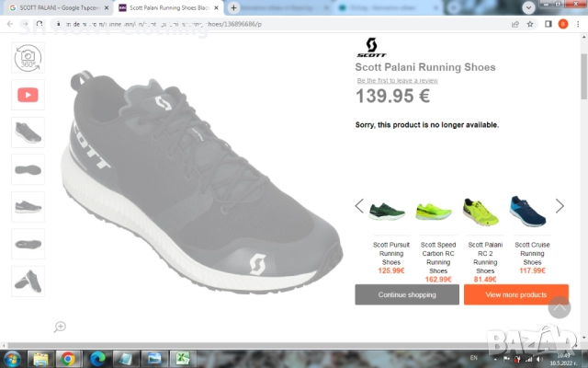Bookmark this page with the star icon

[x=529, y=24]
